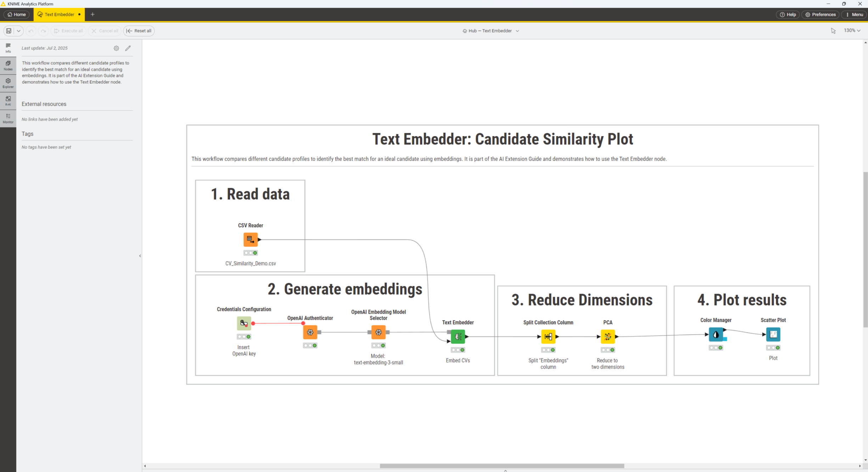Open the Menu in top bar
The height and width of the screenshot is (472, 868).
point(855,15)
